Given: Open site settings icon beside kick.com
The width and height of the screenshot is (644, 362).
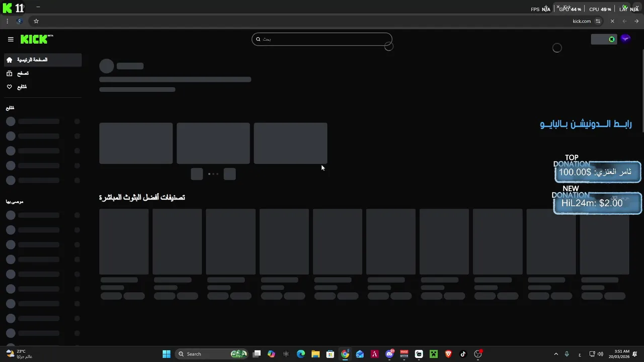Looking at the screenshot, I should coord(598,21).
